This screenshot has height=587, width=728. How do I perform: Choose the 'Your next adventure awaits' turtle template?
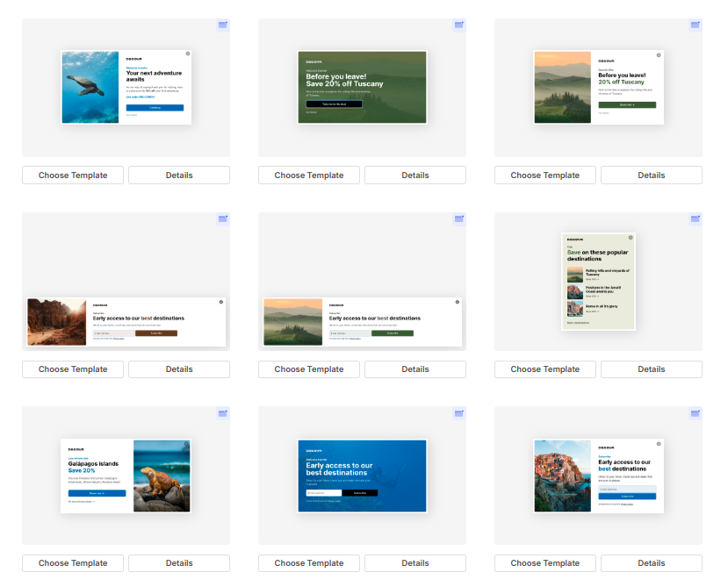coord(73,175)
